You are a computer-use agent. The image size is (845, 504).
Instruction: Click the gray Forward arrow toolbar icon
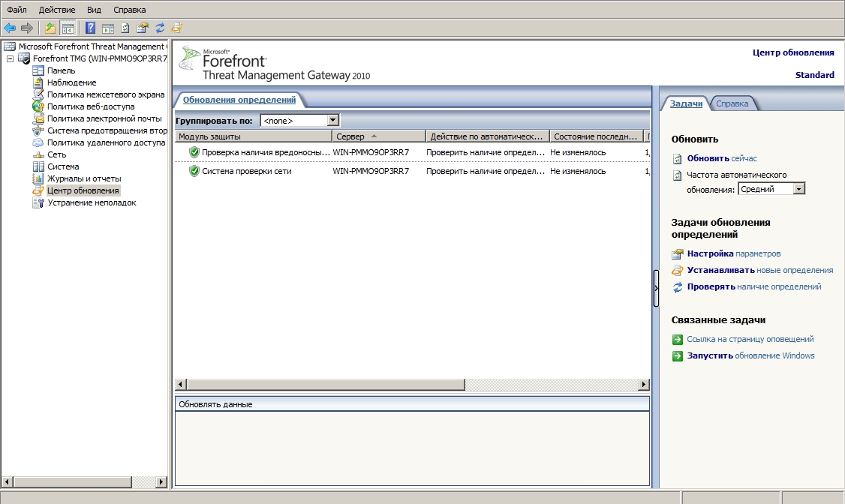click(27, 28)
